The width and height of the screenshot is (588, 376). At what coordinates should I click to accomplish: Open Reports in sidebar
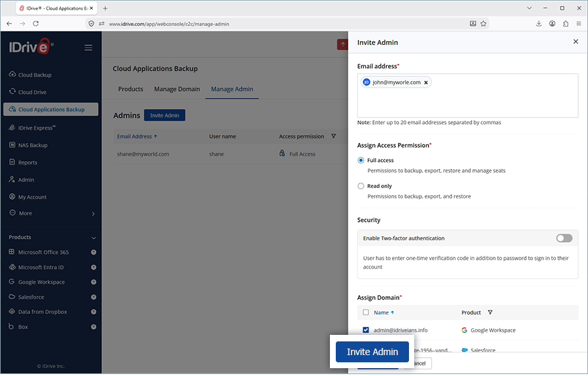(x=24, y=162)
